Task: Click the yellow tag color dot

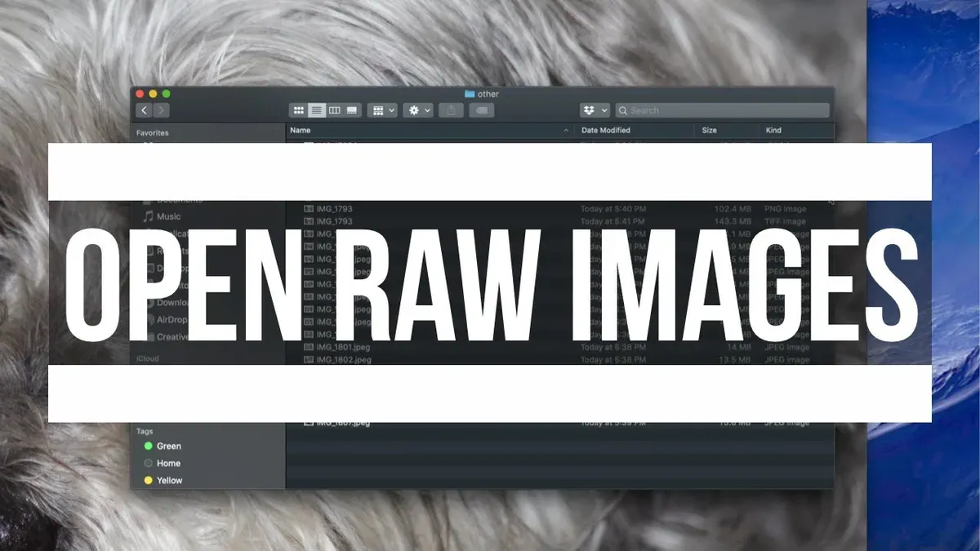Action: (x=148, y=480)
